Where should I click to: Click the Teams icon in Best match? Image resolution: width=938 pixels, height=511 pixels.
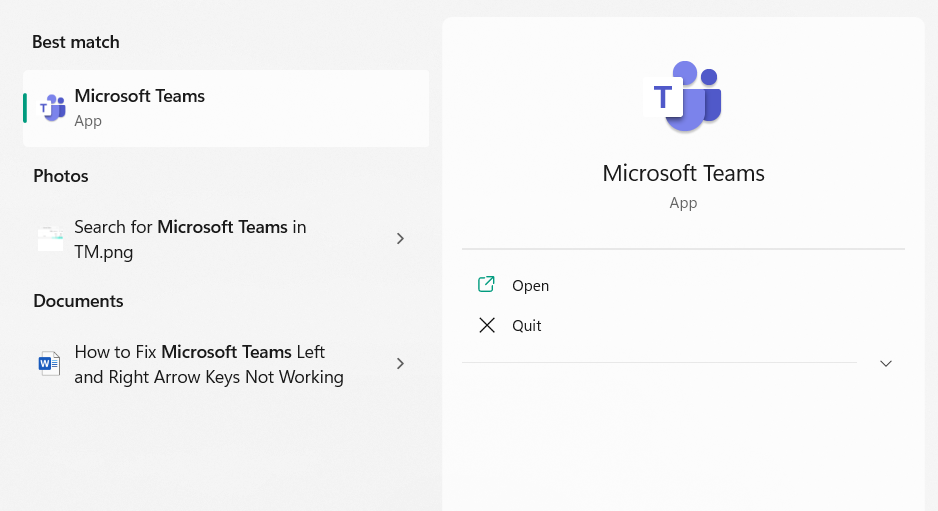pyautogui.click(x=52, y=108)
